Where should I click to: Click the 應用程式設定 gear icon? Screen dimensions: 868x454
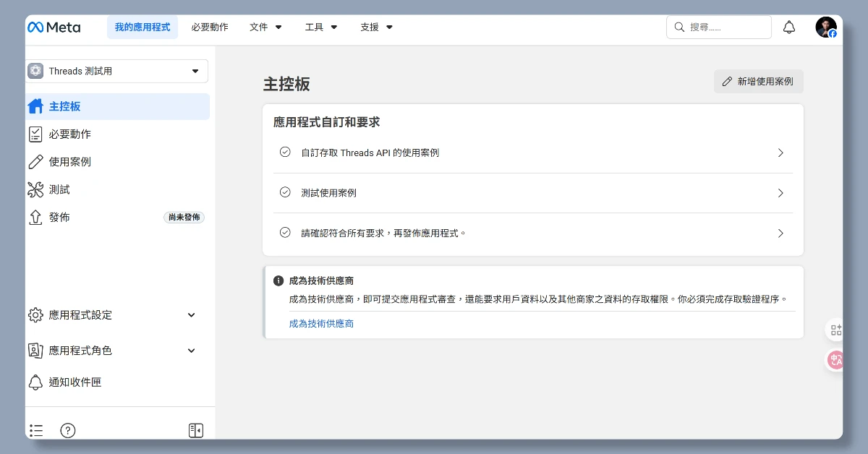click(x=35, y=315)
